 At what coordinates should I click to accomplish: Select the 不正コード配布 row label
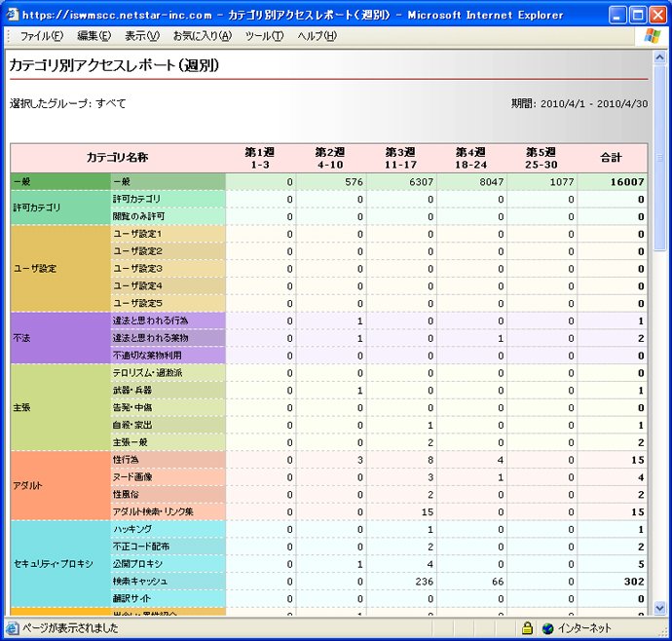(x=168, y=547)
